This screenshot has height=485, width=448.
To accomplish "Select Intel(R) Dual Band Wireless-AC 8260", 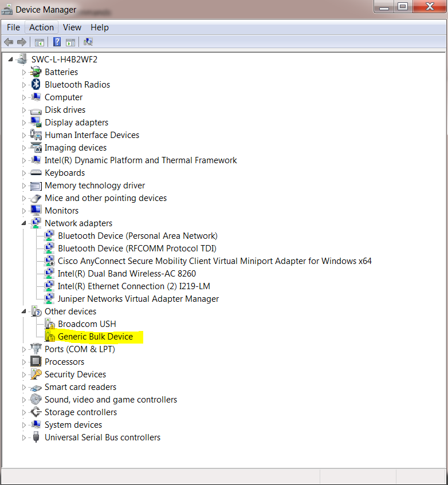I will click(127, 274).
